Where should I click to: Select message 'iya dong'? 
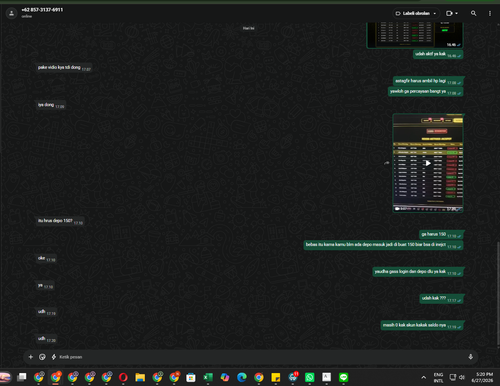pyautogui.click(x=50, y=105)
